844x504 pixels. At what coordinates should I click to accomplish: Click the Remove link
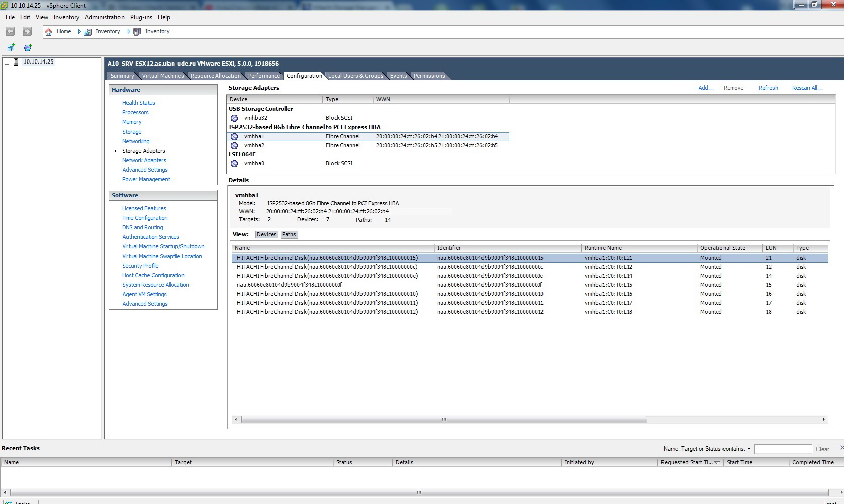click(733, 88)
